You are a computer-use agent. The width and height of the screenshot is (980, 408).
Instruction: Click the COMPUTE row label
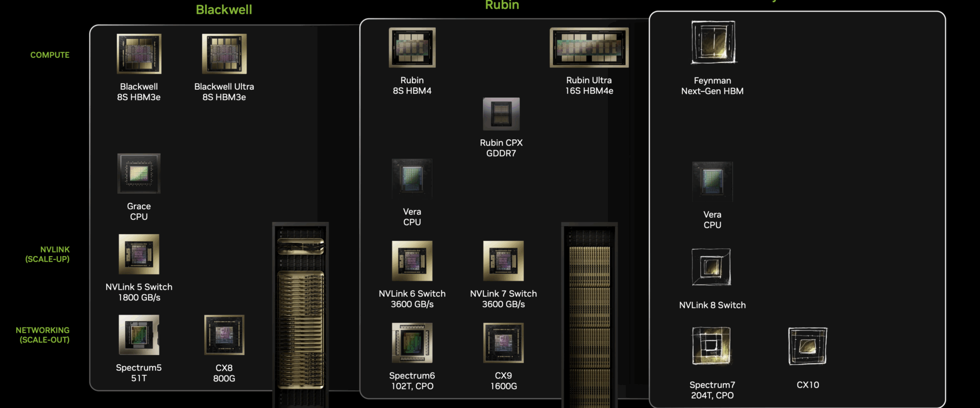point(50,55)
